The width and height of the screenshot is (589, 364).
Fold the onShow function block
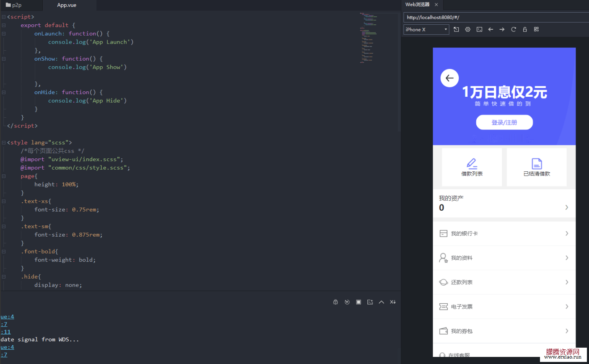[3, 59]
